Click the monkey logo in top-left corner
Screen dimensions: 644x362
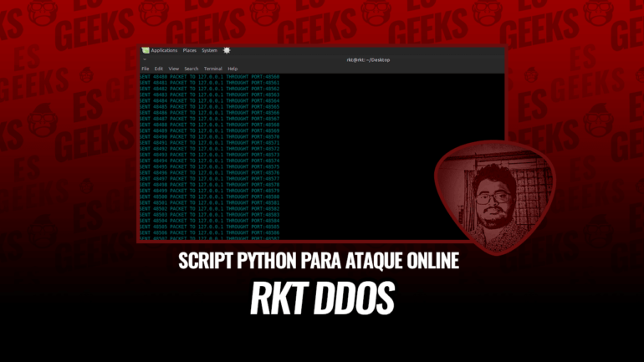[18, 14]
